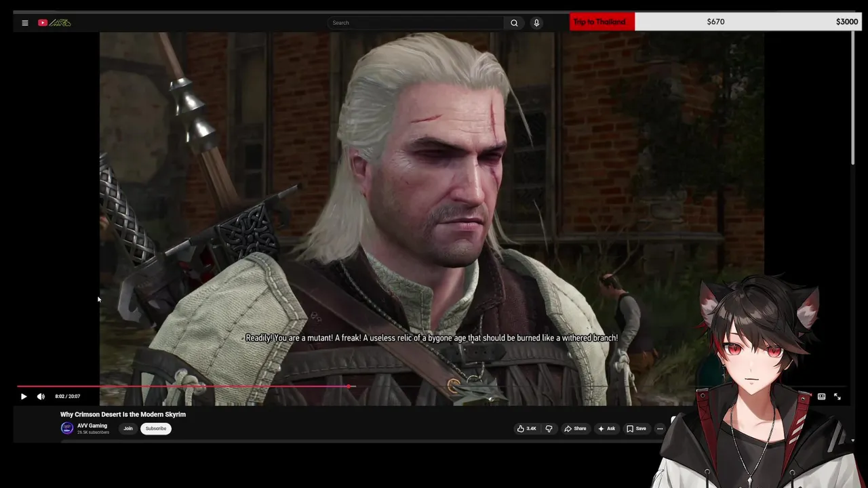The image size is (868, 488).
Task: Open the AVV Gaming channel avatar
Action: 67,428
